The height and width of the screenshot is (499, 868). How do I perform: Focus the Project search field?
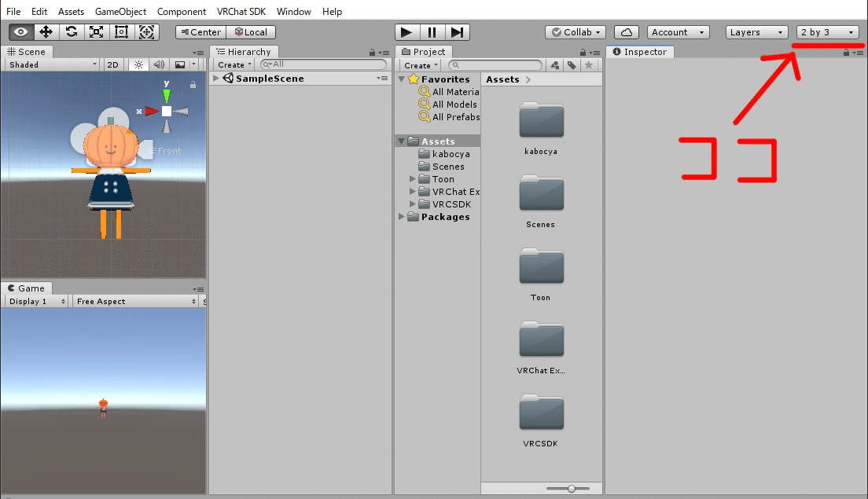point(495,65)
